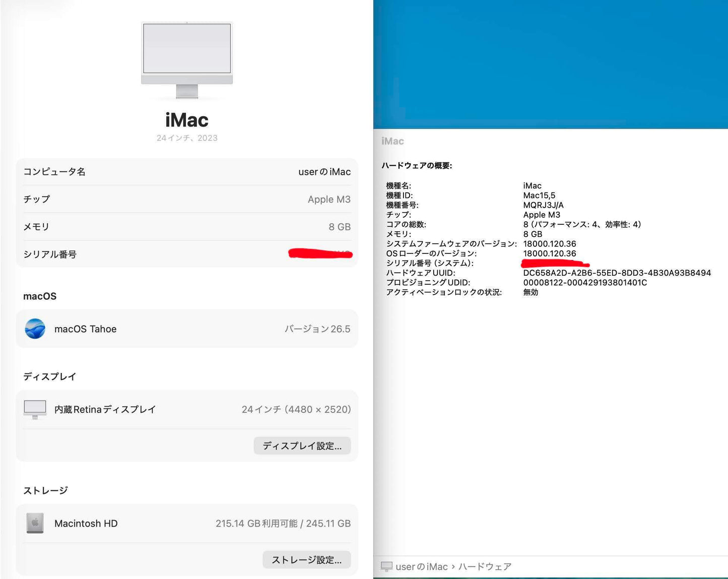Click プロビジョニングUDID value 00008122-000429193801401C

[585, 283]
